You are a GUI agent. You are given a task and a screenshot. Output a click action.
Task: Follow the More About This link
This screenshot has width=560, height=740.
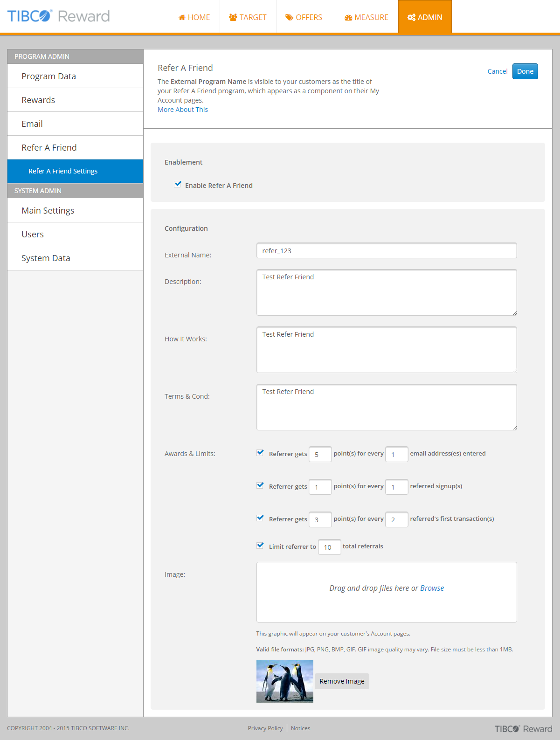(x=183, y=110)
